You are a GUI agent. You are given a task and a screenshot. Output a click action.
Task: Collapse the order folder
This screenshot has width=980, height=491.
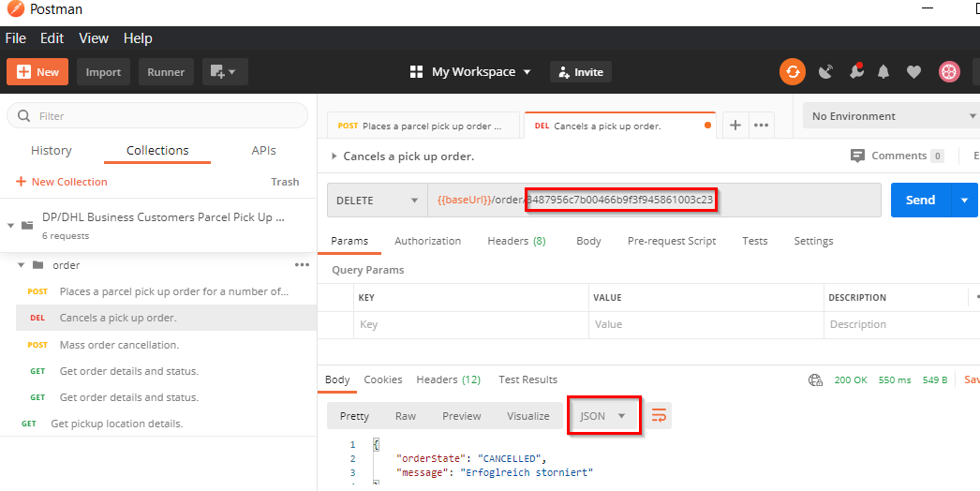pos(21,265)
